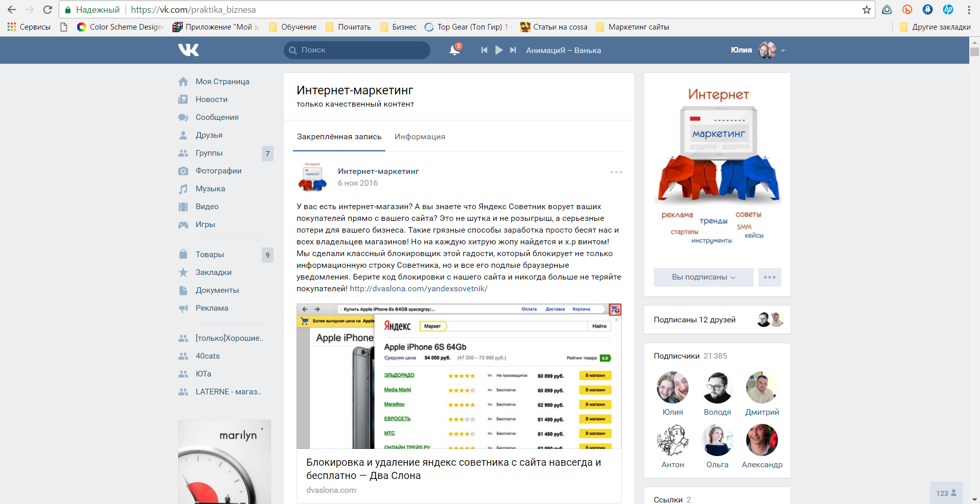Open Сообщения in the left menu
The image size is (980, 504).
pos(217,117)
